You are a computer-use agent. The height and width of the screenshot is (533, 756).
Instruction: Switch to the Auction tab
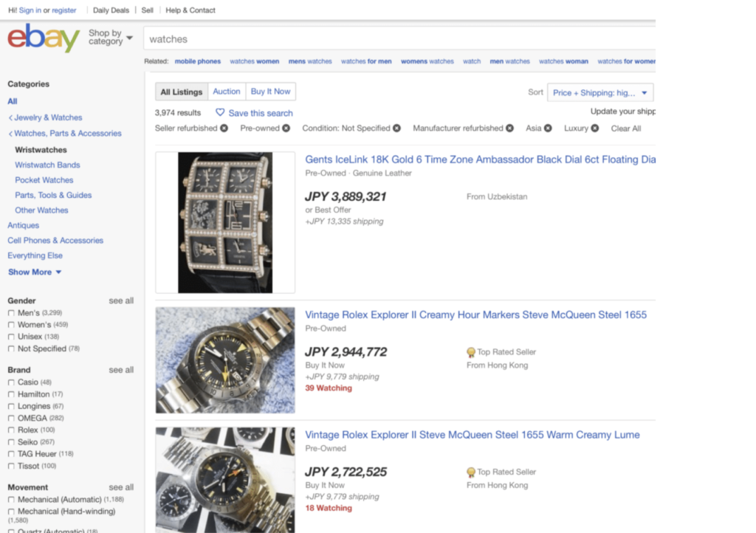pyautogui.click(x=227, y=92)
